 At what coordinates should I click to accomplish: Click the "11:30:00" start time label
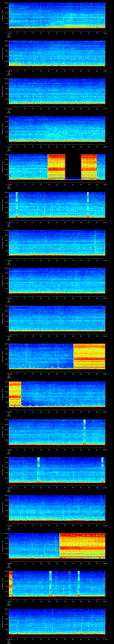[x=9, y=639]
